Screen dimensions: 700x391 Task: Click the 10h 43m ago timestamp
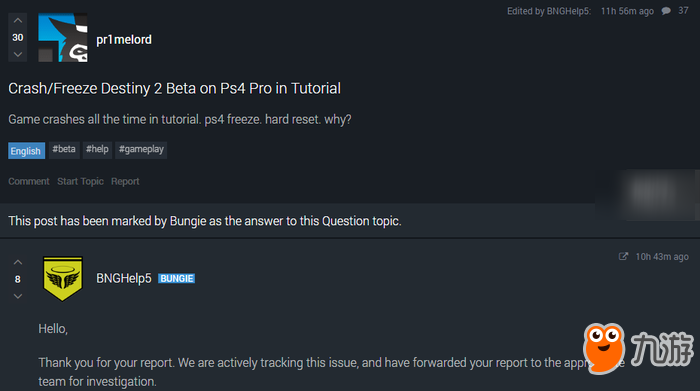(662, 257)
